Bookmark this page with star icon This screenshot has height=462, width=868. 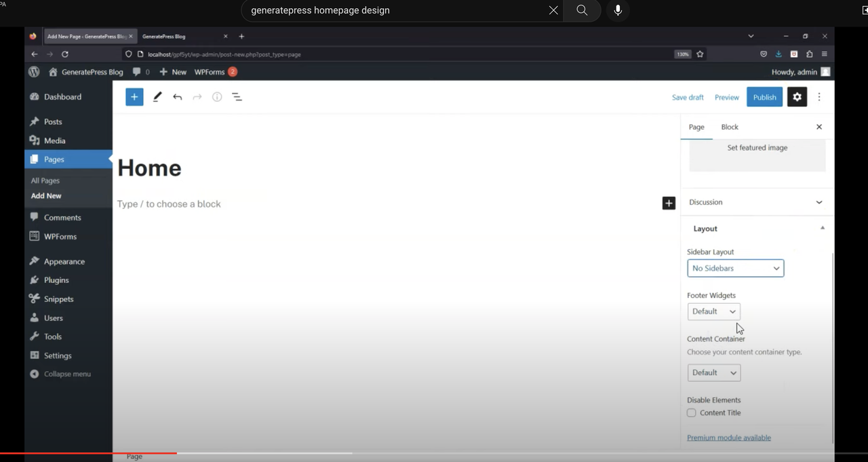(701, 54)
